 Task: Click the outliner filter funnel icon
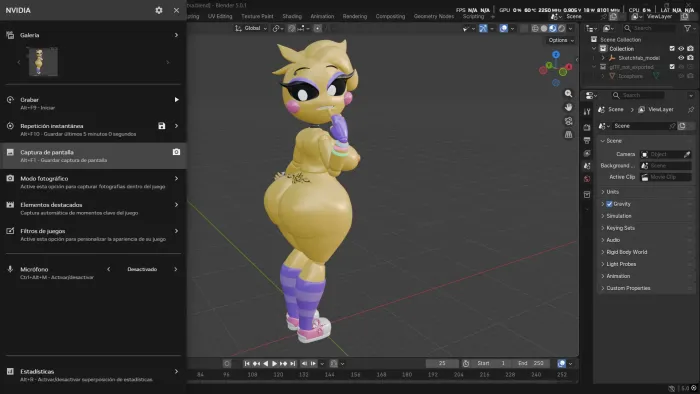pyautogui.click(x=687, y=28)
